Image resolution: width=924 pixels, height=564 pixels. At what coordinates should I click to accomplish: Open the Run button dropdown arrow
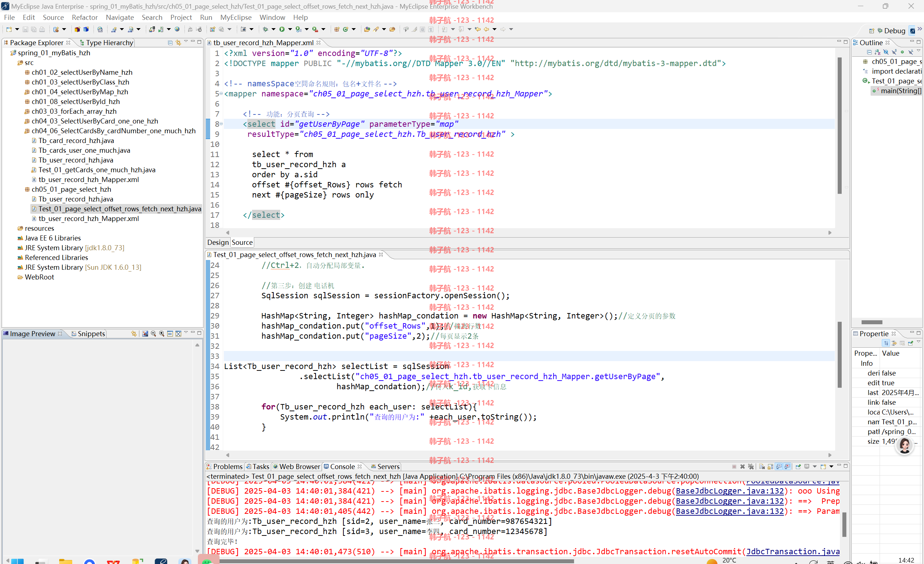click(x=290, y=29)
